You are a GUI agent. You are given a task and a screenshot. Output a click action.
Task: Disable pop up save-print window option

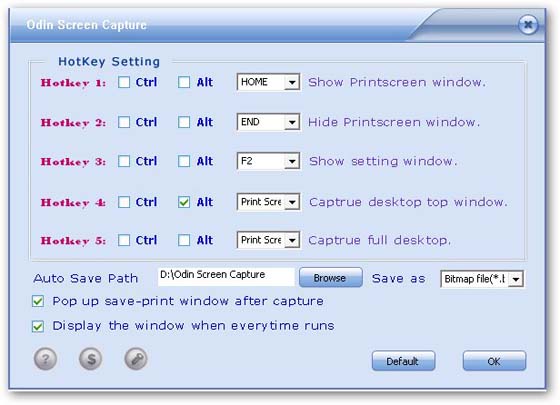tap(38, 301)
